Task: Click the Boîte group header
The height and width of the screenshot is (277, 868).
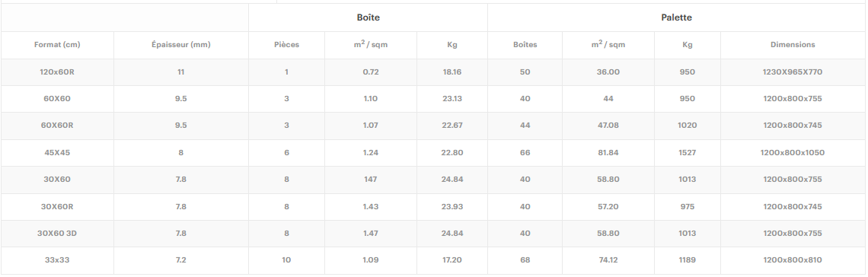Action: pyautogui.click(x=368, y=18)
